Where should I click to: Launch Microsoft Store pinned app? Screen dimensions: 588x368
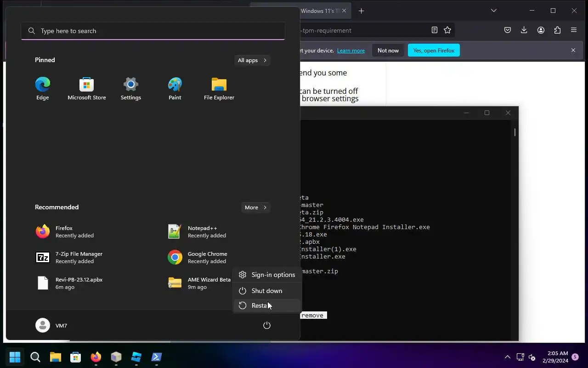86,89
